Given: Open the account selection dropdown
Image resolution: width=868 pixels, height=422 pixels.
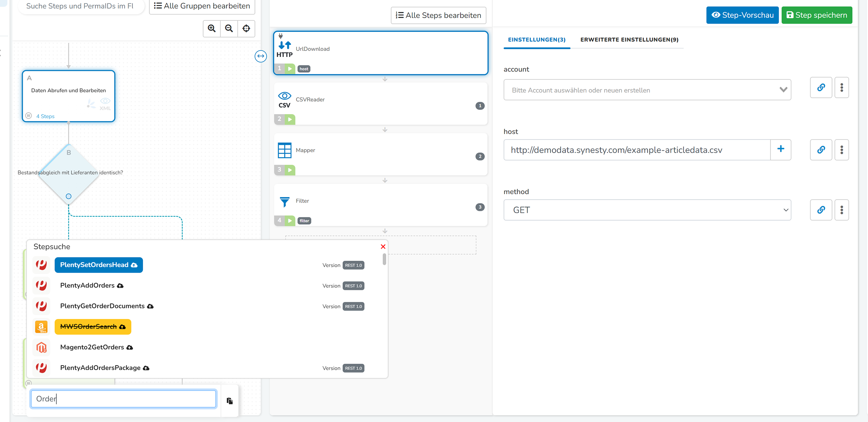Looking at the screenshot, I should 647,90.
